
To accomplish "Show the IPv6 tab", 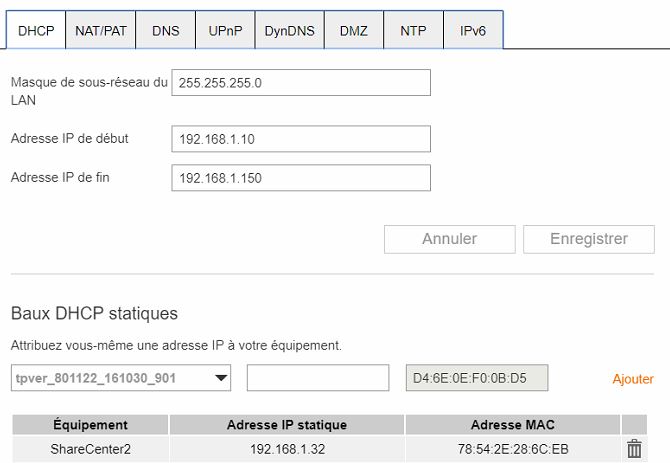I will pos(473,31).
